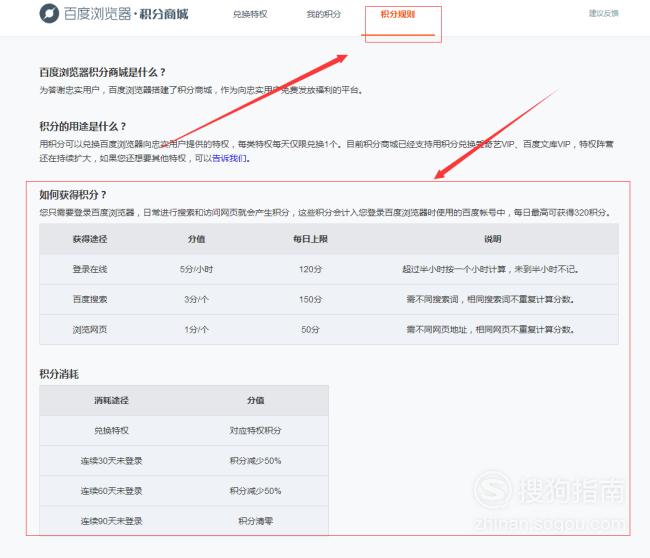This screenshot has height=558, width=650.
Task: Click the 积分消耗 heading
Action: [x=59, y=374]
